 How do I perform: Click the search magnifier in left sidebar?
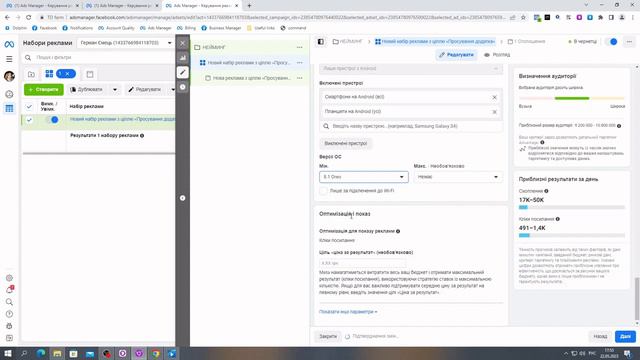9,302
